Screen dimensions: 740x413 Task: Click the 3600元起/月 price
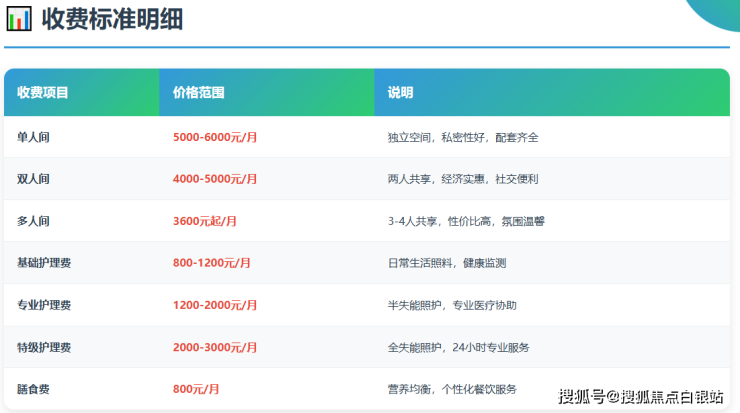(205, 221)
